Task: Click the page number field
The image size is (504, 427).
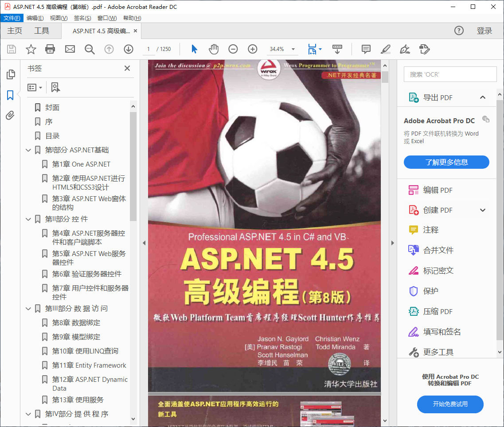Action: (148, 49)
